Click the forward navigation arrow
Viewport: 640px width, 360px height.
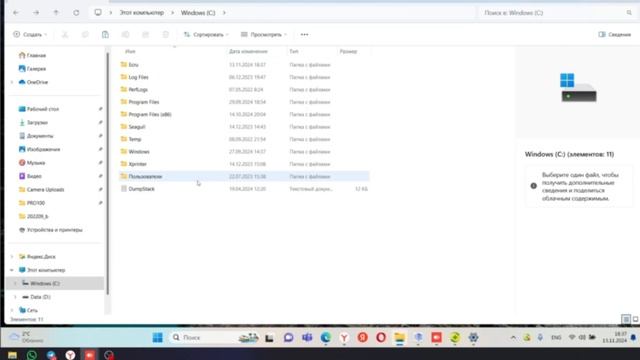36,13
